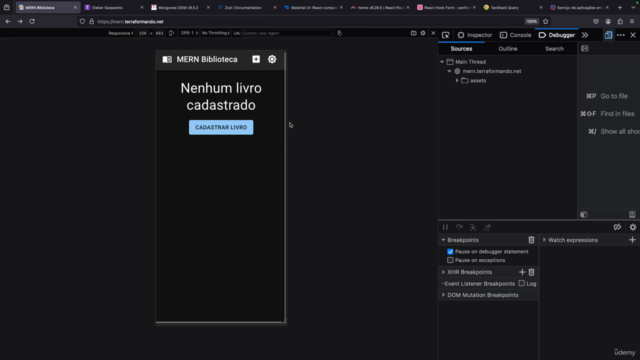Collapse mern.terraformando.net tree node
Image resolution: width=640 pixels, height=360 pixels.
click(449, 71)
